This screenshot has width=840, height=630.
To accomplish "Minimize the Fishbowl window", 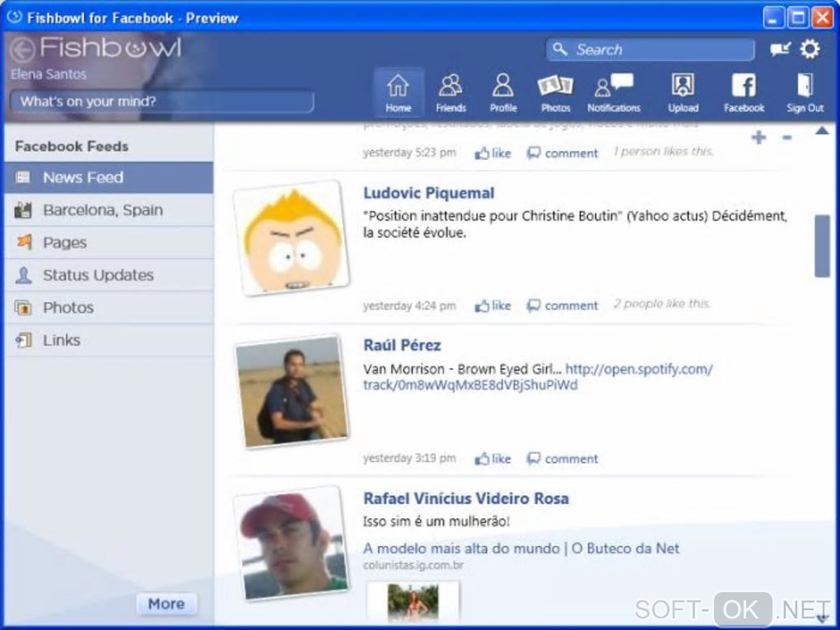I will pos(773,17).
